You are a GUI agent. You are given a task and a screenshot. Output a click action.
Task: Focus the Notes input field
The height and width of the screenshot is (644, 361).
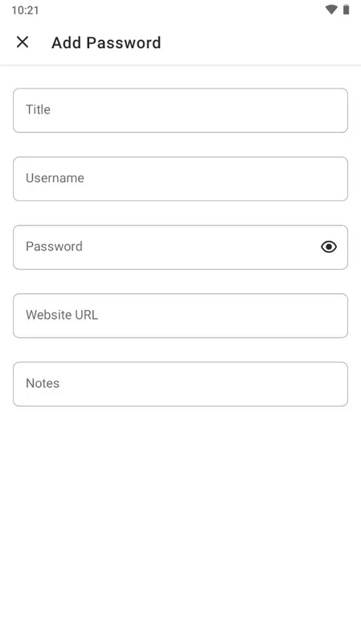pos(180,384)
